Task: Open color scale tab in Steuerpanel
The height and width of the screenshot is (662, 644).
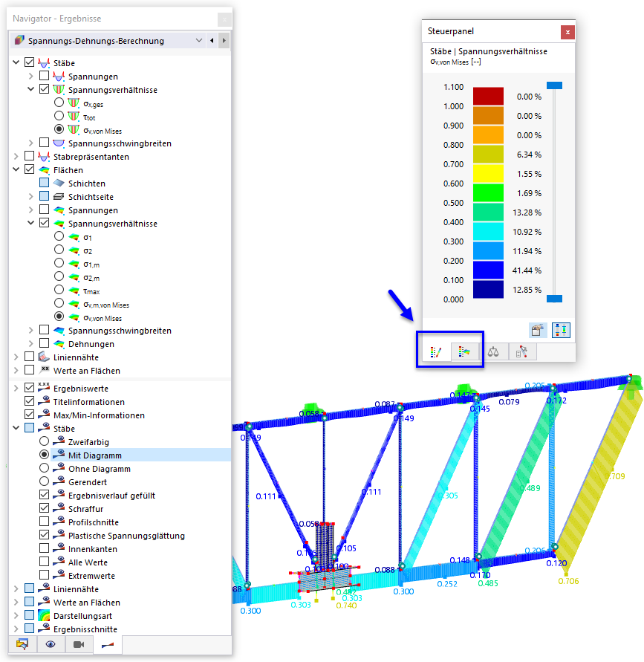Action: 436,351
